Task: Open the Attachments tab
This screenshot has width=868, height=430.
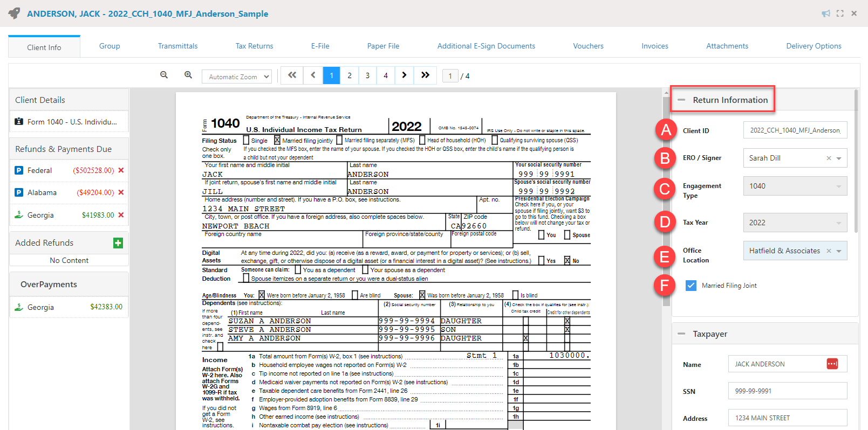Action: [x=727, y=46]
